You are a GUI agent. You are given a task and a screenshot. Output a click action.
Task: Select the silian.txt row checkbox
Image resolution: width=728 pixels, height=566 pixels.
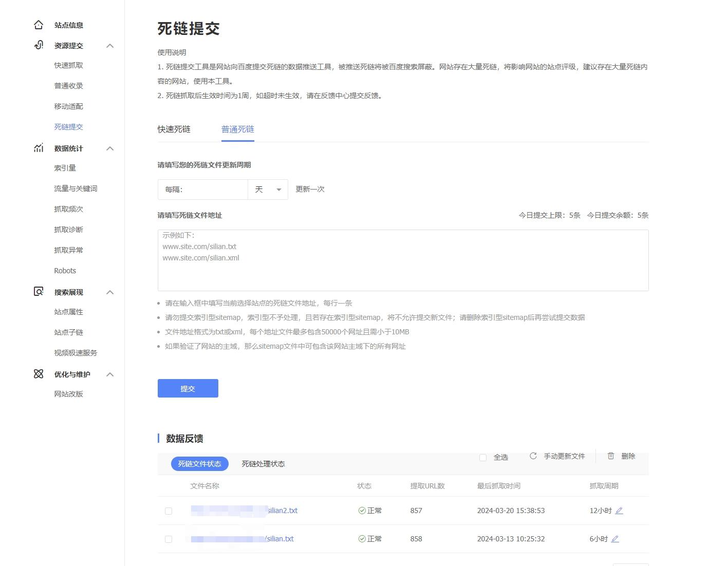coord(169,539)
